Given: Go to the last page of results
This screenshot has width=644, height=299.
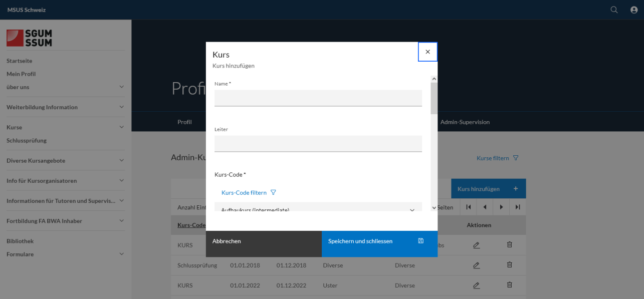Looking at the screenshot, I should (518, 207).
